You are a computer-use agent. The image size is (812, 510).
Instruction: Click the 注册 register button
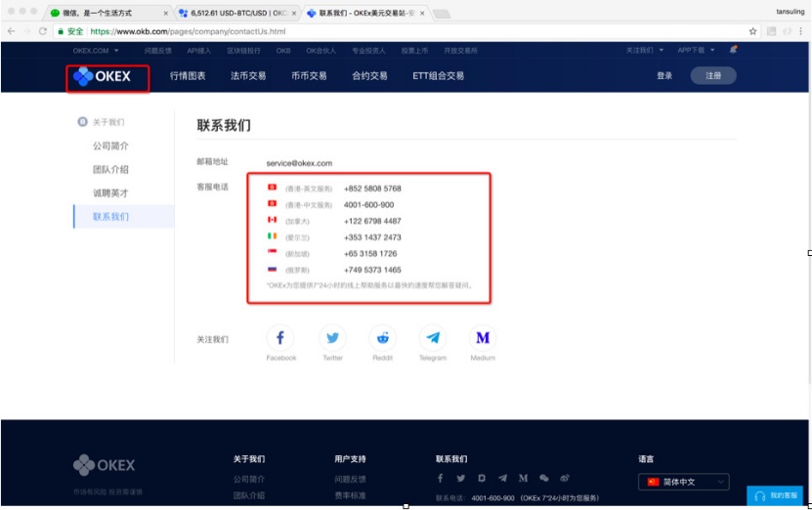coord(713,75)
